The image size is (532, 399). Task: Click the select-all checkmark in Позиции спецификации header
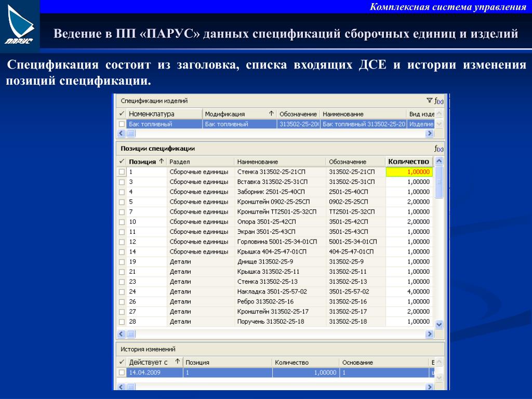pyautogui.click(x=122, y=162)
